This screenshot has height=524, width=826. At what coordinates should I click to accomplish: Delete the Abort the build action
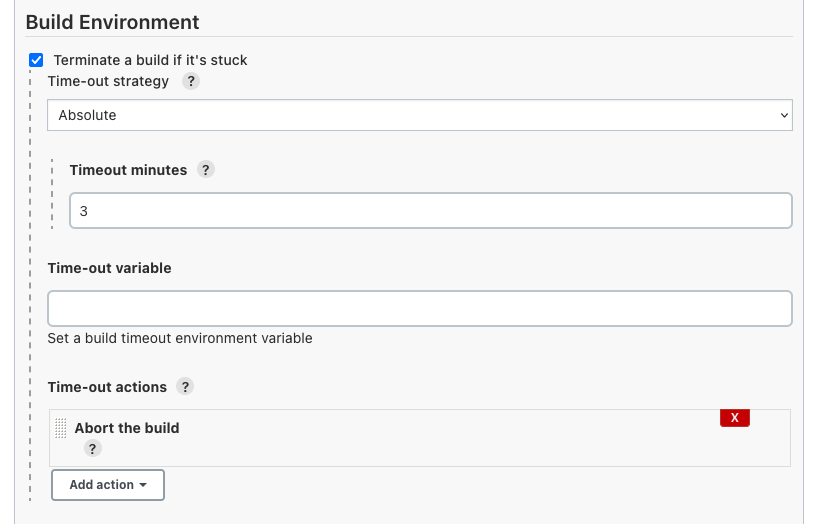[734, 417]
